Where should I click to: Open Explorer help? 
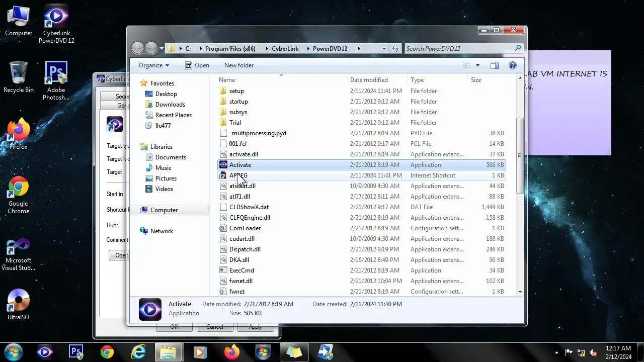point(512,65)
